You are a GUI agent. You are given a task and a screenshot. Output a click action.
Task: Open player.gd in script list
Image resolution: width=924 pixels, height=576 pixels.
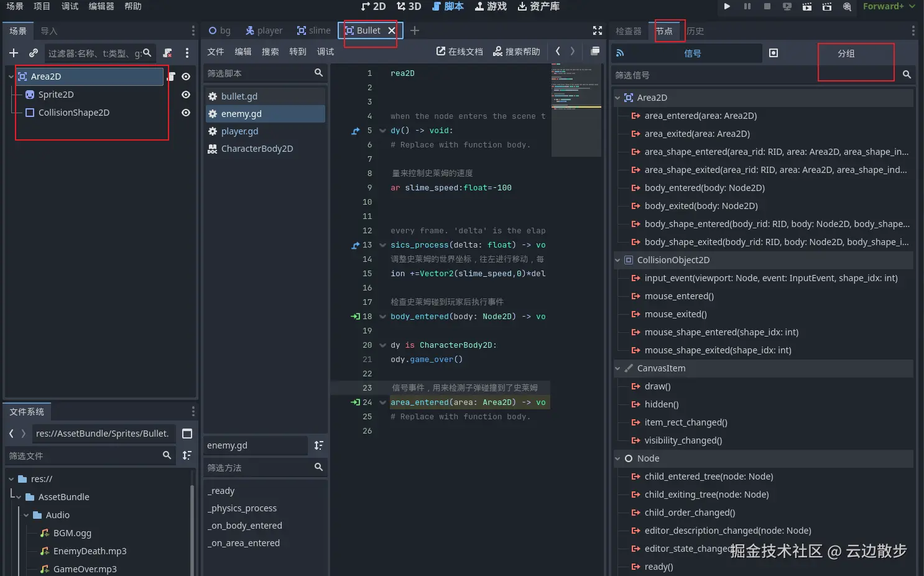coord(266,131)
